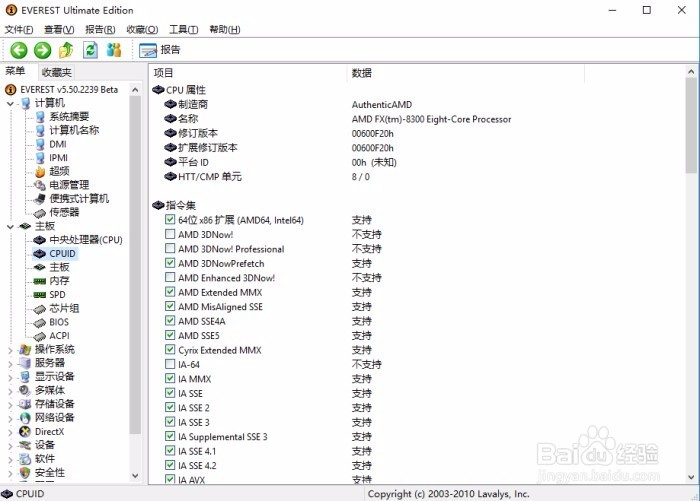Click the AMD FX(tm)-8300 Eight-Core Processor value
The height and width of the screenshot is (501, 700).
coord(431,119)
